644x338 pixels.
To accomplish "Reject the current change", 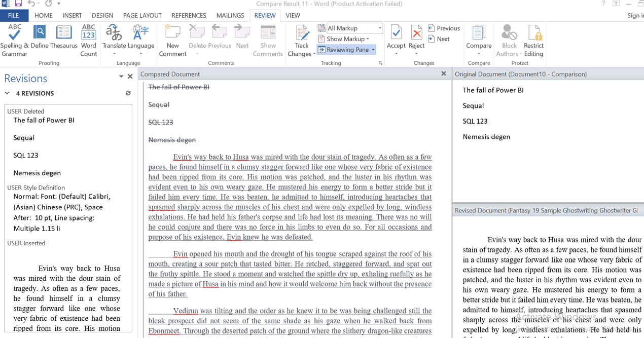I will click(416, 35).
